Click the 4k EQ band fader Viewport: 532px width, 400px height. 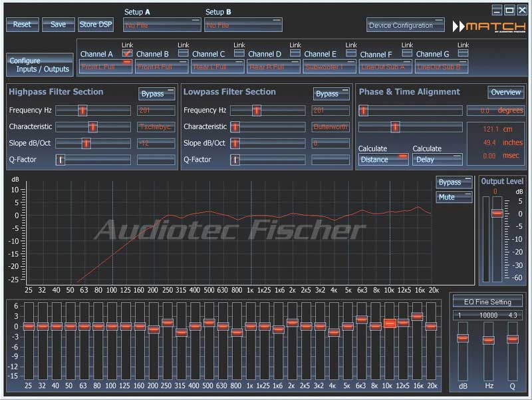334,332
